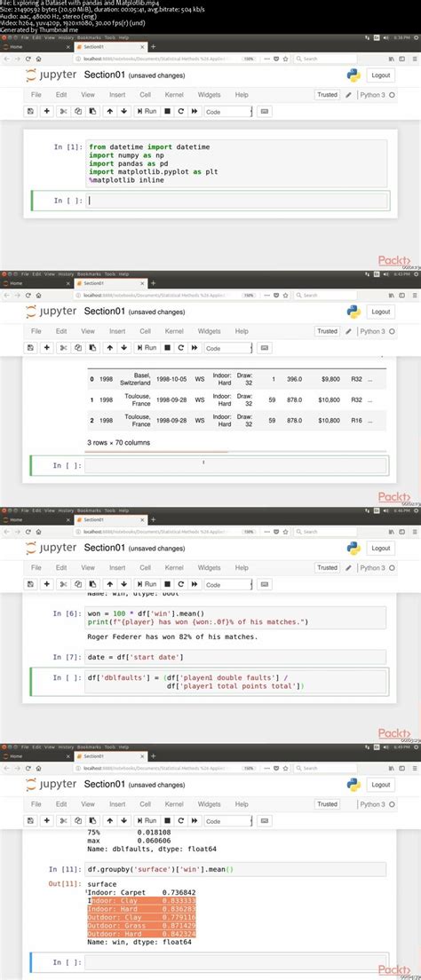Image resolution: width=421 pixels, height=980 pixels.
Task: Open the Code cell type dropdown above the groupby output
Action: click(227, 821)
